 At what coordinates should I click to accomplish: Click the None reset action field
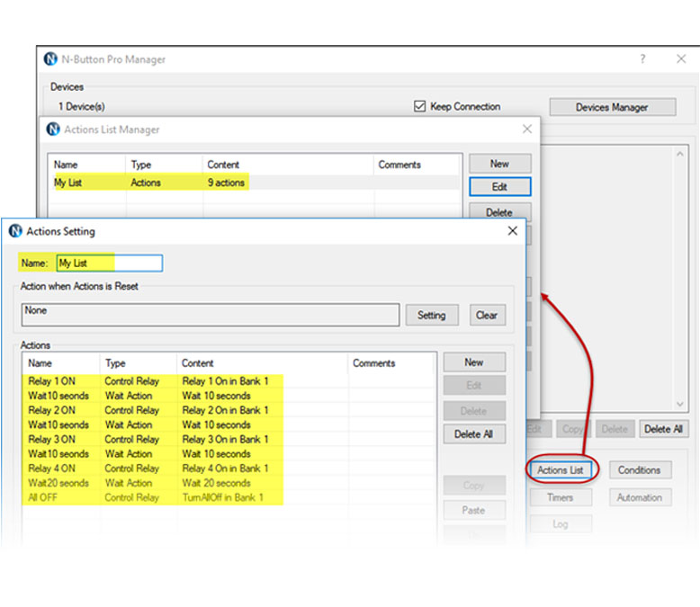tap(211, 315)
